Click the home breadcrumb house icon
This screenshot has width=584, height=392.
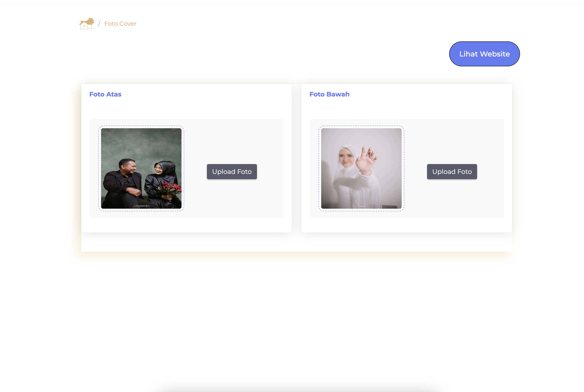pos(84,25)
